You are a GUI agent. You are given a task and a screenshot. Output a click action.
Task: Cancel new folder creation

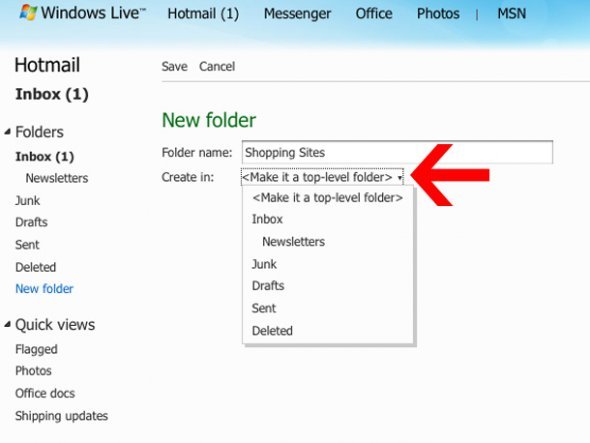pos(217,67)
